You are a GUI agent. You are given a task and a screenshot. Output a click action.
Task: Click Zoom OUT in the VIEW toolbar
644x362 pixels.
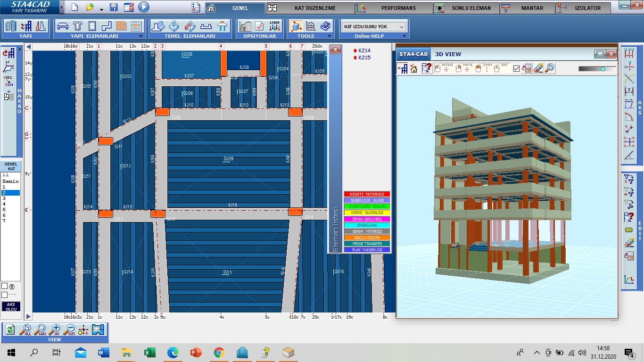point(70,330)
